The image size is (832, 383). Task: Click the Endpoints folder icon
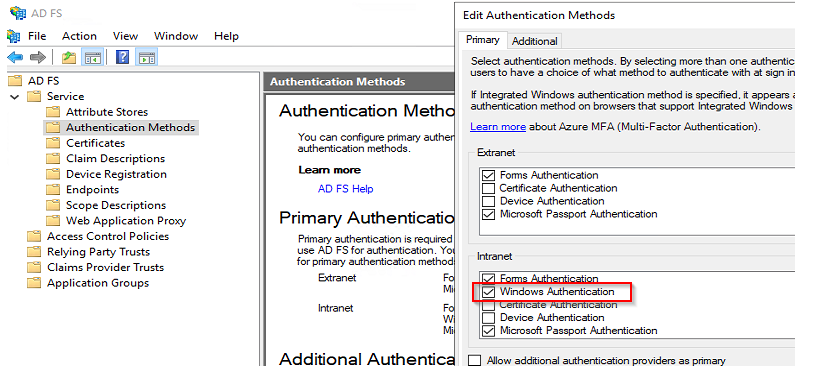(x=53, y=190)
